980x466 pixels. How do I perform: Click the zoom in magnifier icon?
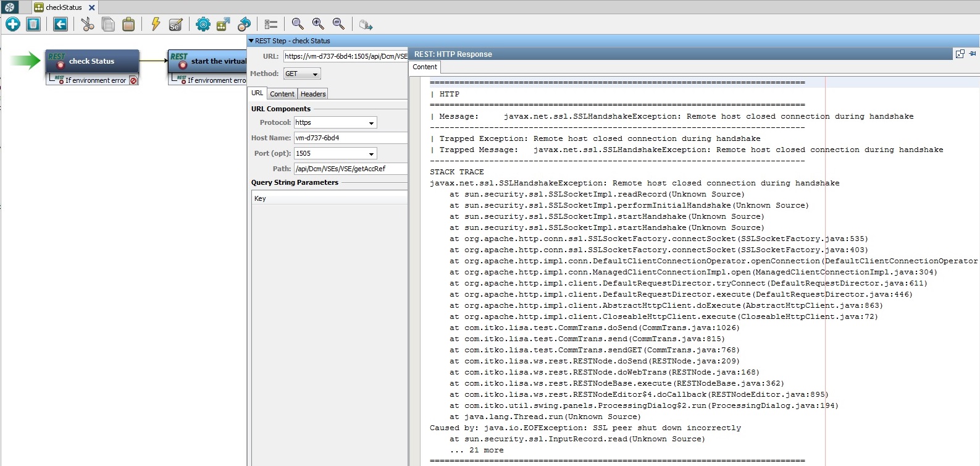pyautogui.click(x=318, y=24)
